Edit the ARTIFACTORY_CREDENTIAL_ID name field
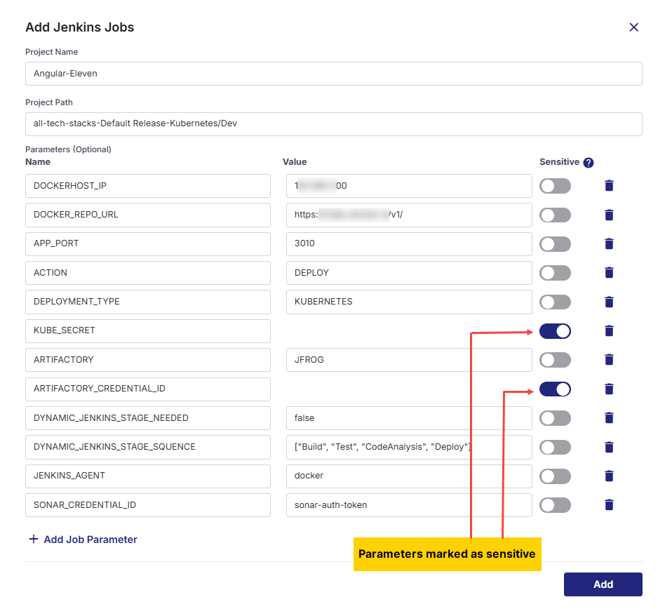The width and height of the screenshot is (672, 616). (x=148, y=389)
